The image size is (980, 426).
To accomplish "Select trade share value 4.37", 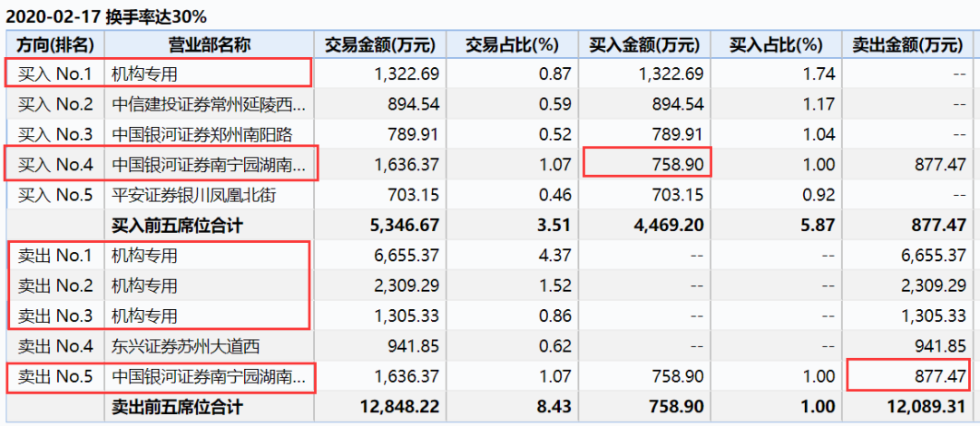I will [x=555, y=257].
